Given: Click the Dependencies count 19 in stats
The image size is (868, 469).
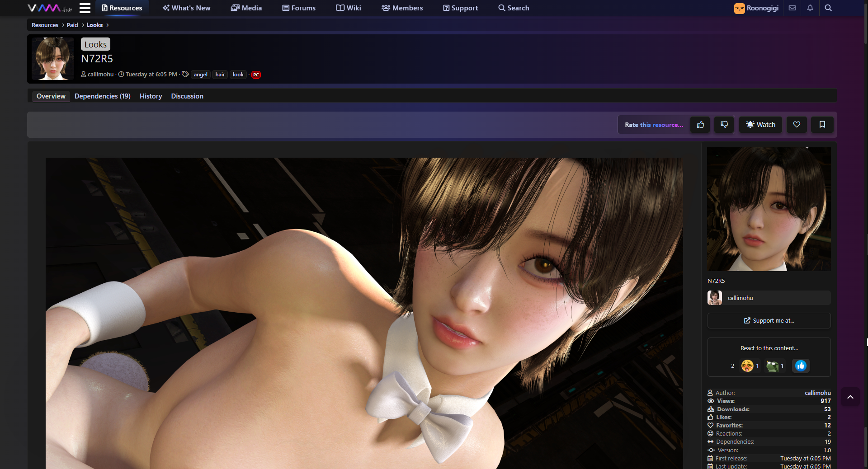Looking at the screenshot, I should pos(828,442).
